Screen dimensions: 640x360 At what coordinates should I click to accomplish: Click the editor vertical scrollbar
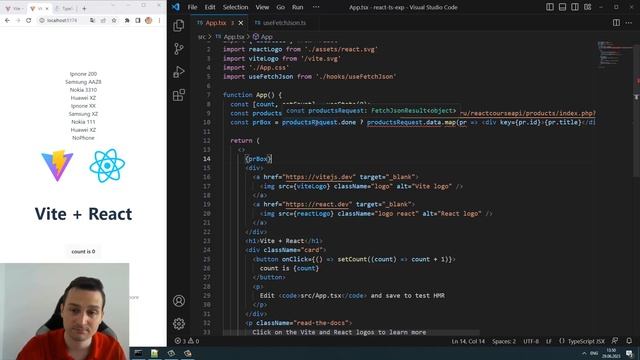(637, 110)
